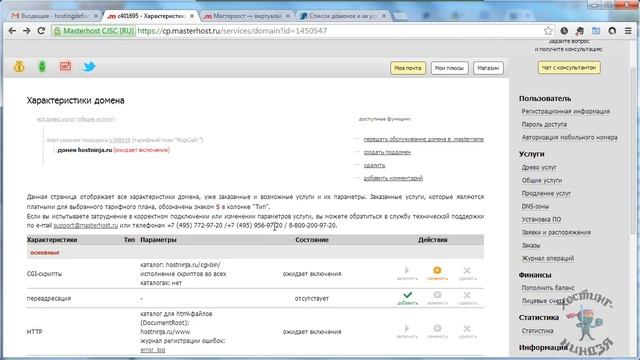The image size is (640, 360).
Task: Click the gear icon in переадресация row
Action: click(437, 298)
